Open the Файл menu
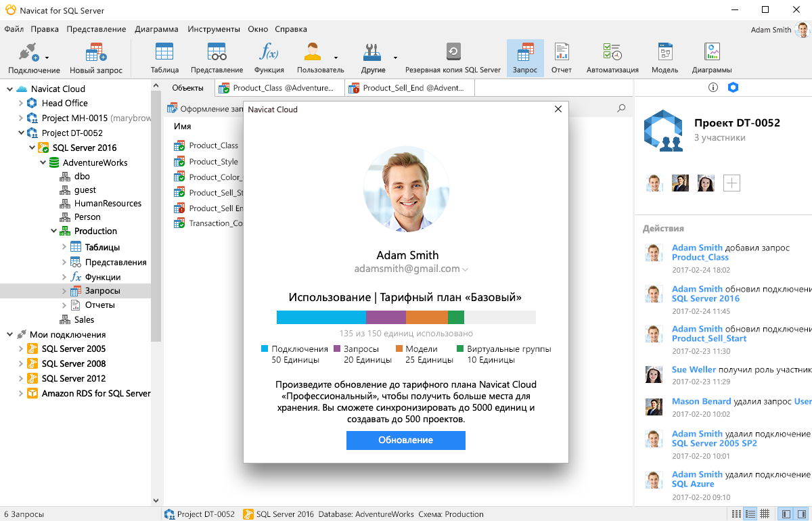This screenshot has width=812, height=521. pos(14,29)
